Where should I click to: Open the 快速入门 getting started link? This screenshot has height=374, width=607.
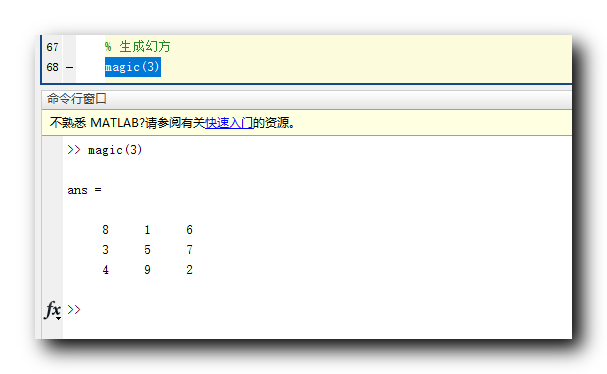(x=229, y=123)
